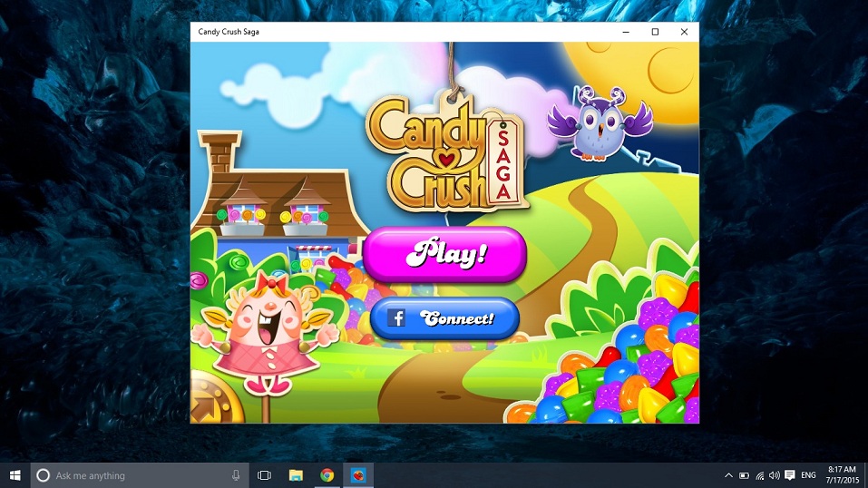Open Task View from the taskbar
Image resolution: width=868 pixels, height=488 pixels.
[x=265, y=475]
